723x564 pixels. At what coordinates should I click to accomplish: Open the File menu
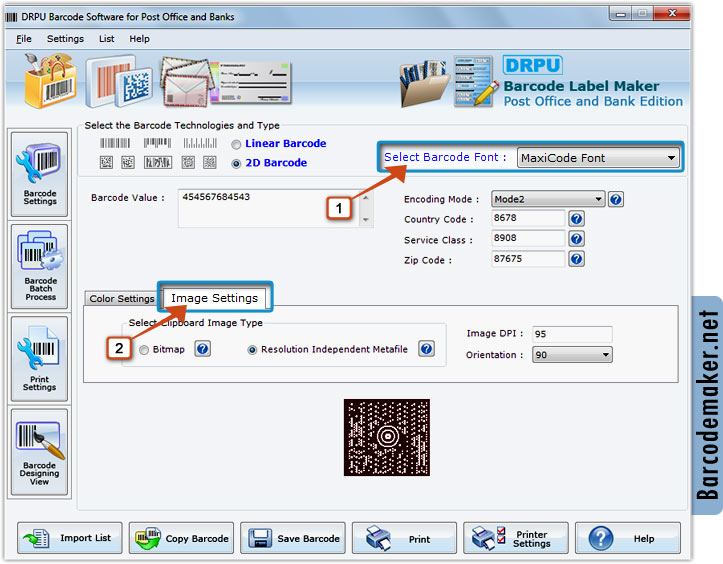pyautogui.click(x=24, y=39)
